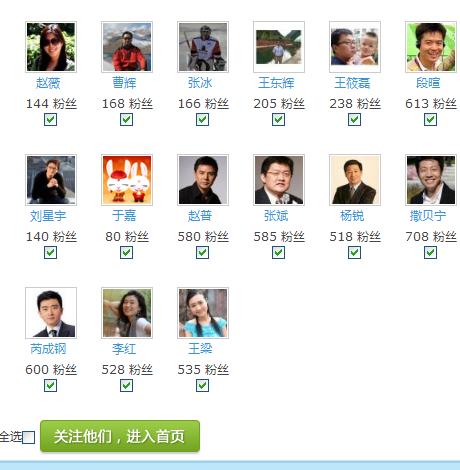This screenshot has width=460, height=470.
Task: Click the rabbit cartoon avatar of 于嘉
Action: point(127,180)
